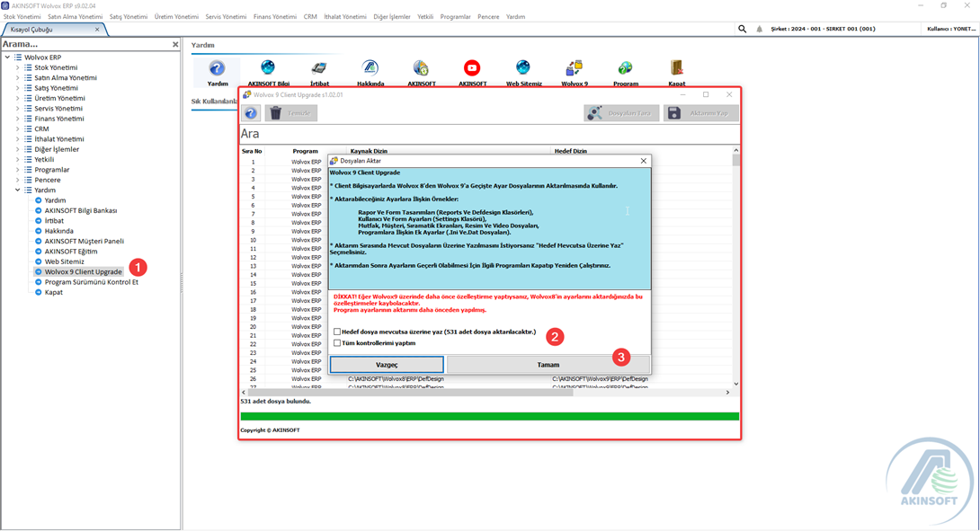Close the Kısayol Çubuğu tab

[97, 30]
